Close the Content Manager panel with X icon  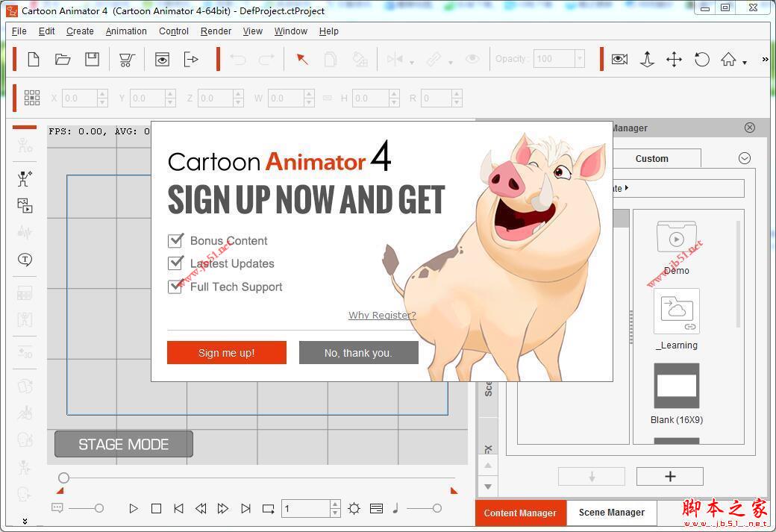(x=750, y=128)
